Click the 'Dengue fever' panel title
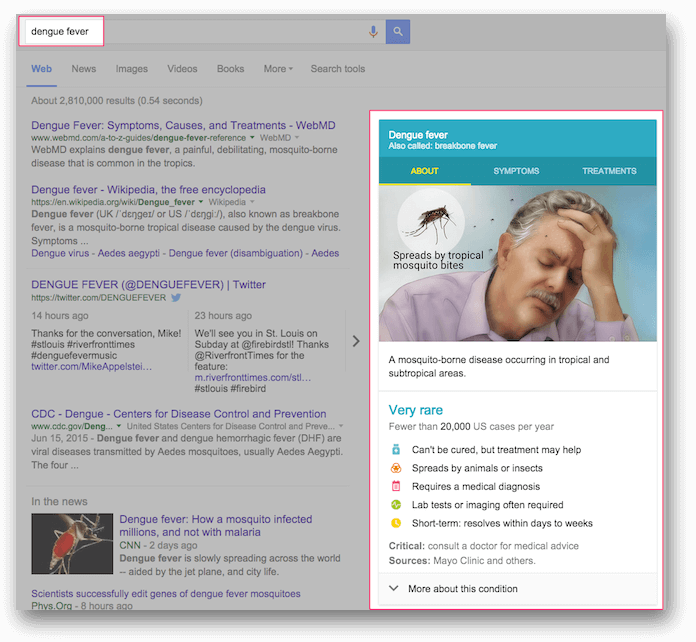This screenshot has width=696, height=642. pyautogui.click(x=418, y=135)
